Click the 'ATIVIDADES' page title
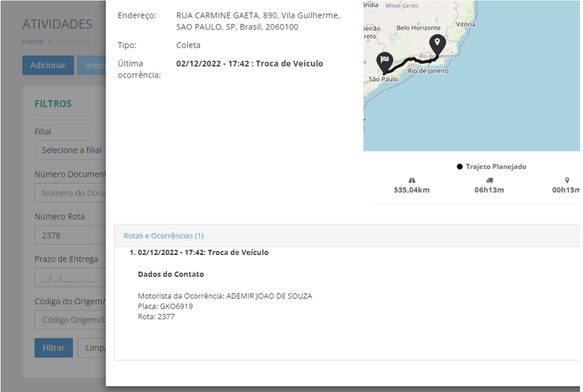583x392 pixels. coord(57,24)
